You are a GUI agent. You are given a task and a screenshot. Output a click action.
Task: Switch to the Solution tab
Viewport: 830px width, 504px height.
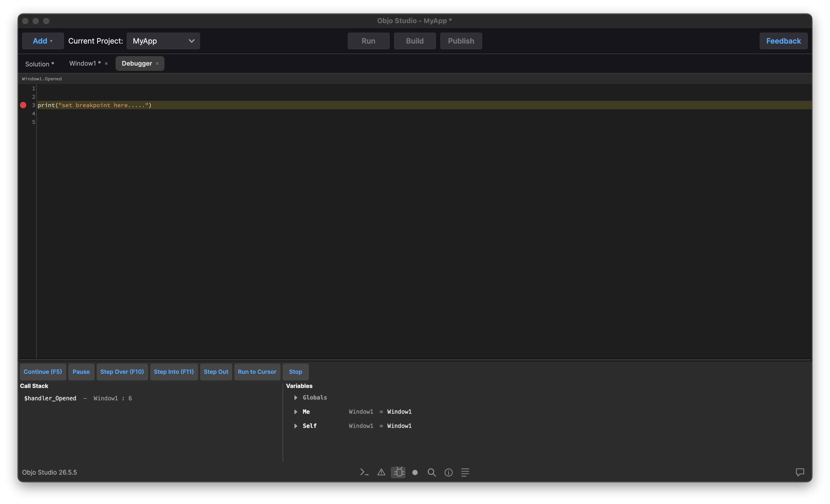coord(40,64)
